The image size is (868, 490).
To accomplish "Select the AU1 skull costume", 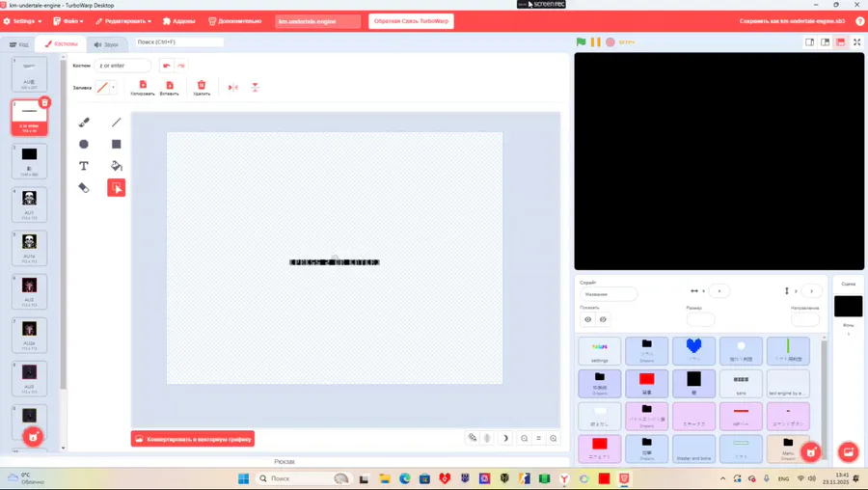I will pyautogui.click(x=29, y=204).
